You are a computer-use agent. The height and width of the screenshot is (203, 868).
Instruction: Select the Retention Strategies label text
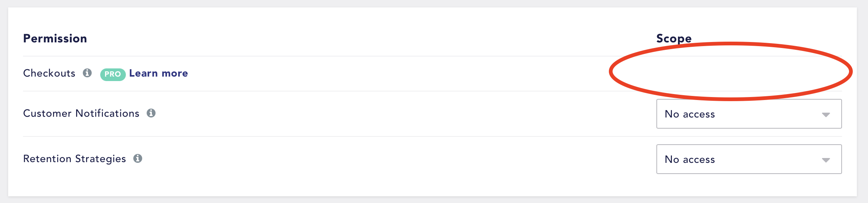(74, 159)
